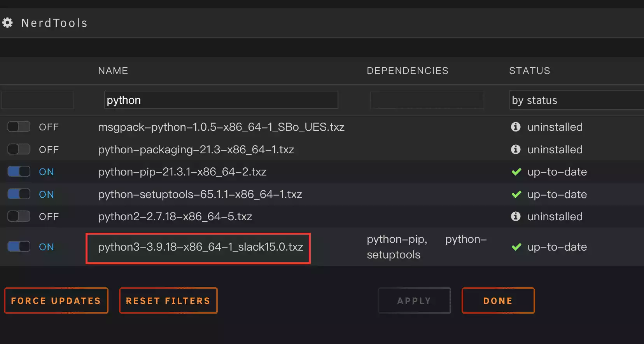Click green checkmark for python-pip status
Screen dimensions: 644x344
516,172
